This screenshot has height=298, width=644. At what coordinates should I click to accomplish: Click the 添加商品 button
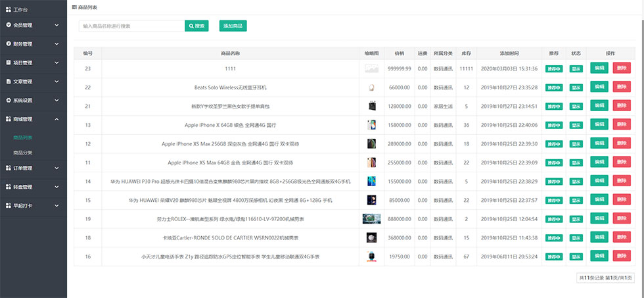[x=233, y=26]
